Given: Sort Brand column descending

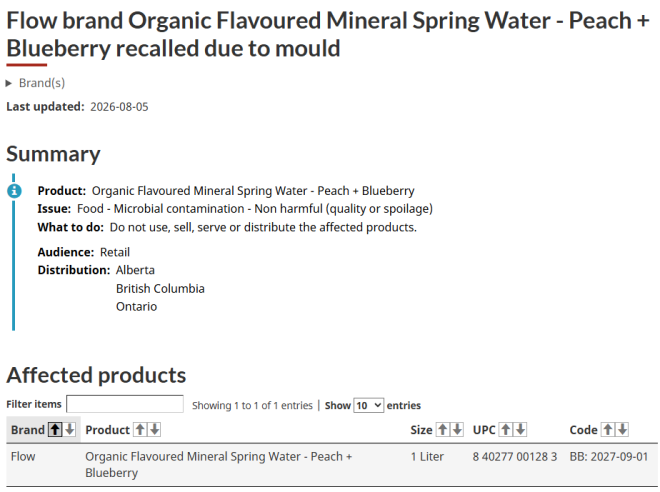Looking at the screenshot, I should click(69, 430).
